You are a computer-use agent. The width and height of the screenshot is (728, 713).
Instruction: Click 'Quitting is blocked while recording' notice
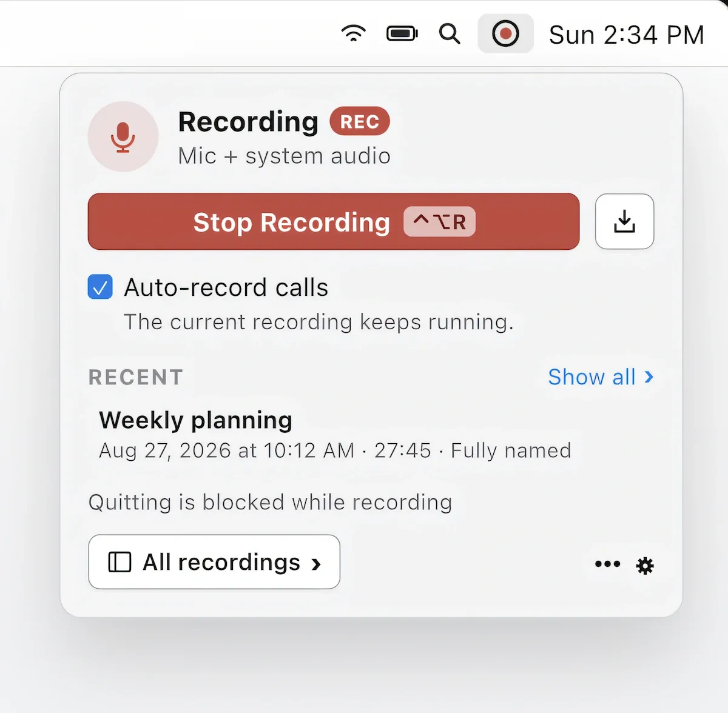click(x=271, y=503)
